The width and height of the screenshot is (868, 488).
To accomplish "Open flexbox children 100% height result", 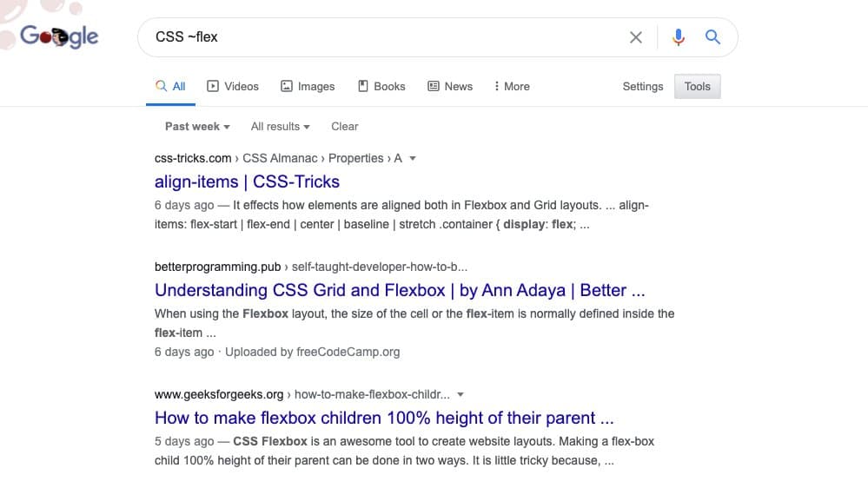I will [384, 418].
